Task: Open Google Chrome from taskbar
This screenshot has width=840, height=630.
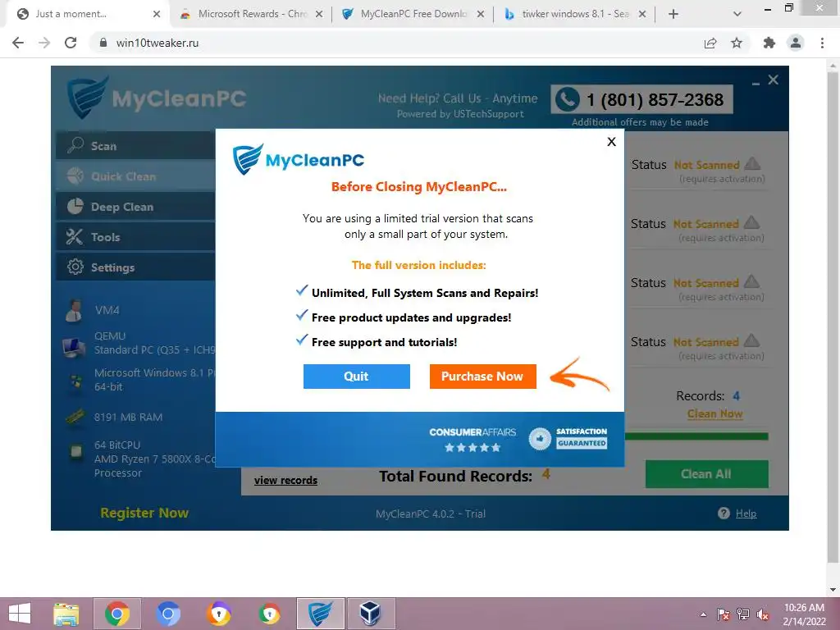Action: coord(116,614)
